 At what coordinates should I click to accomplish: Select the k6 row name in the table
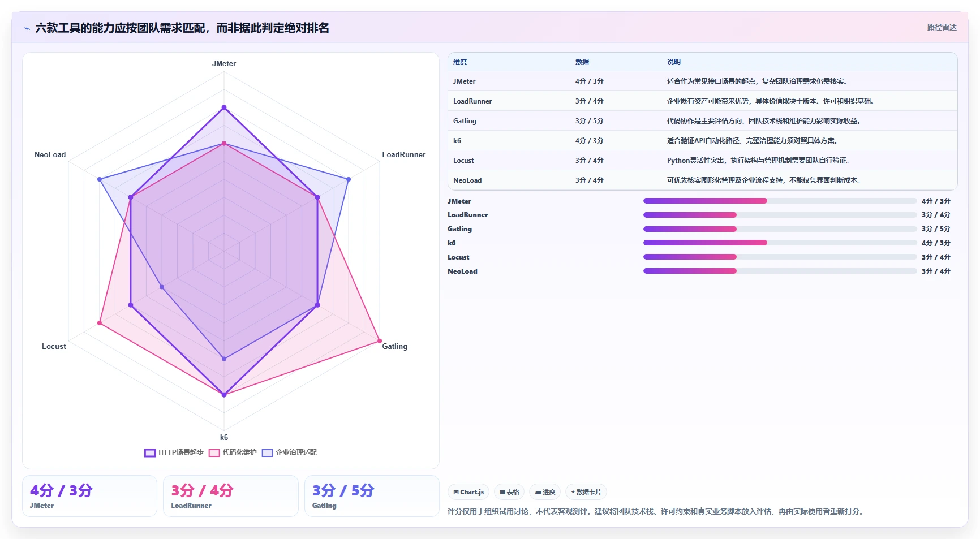click(x=457, y=141)
